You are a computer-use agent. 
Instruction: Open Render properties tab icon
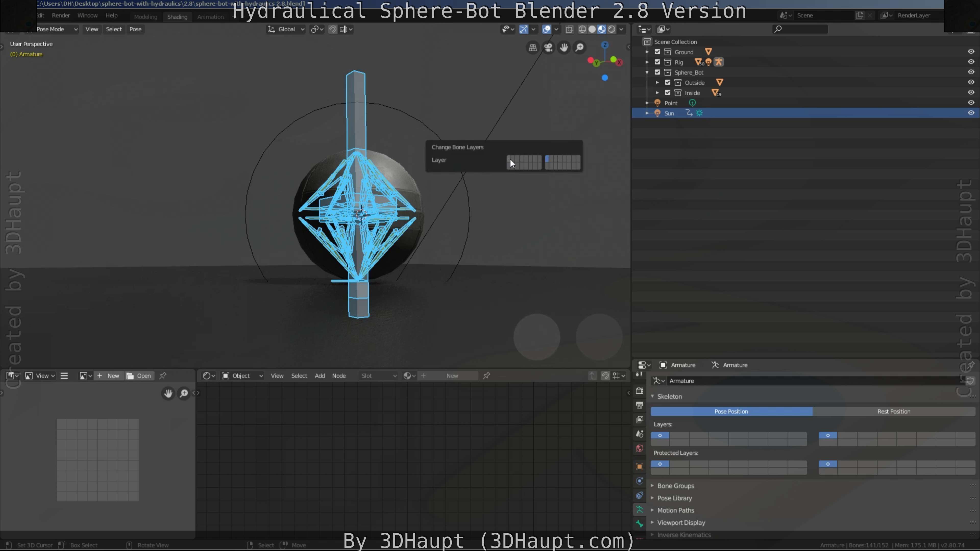640,391
